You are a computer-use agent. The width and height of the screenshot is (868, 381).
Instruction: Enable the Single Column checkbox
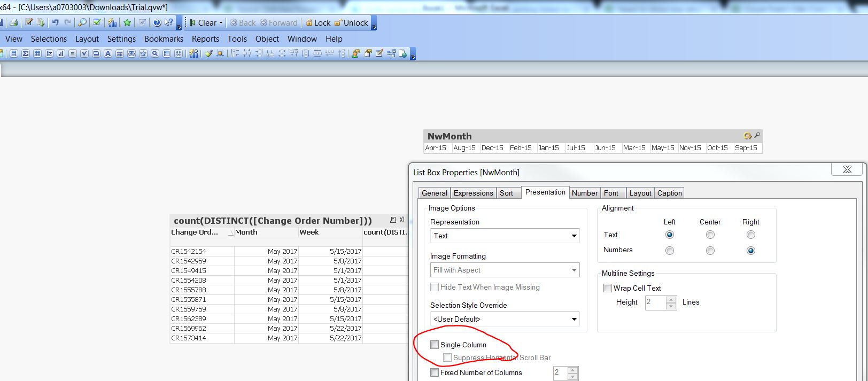click(435, 345)
